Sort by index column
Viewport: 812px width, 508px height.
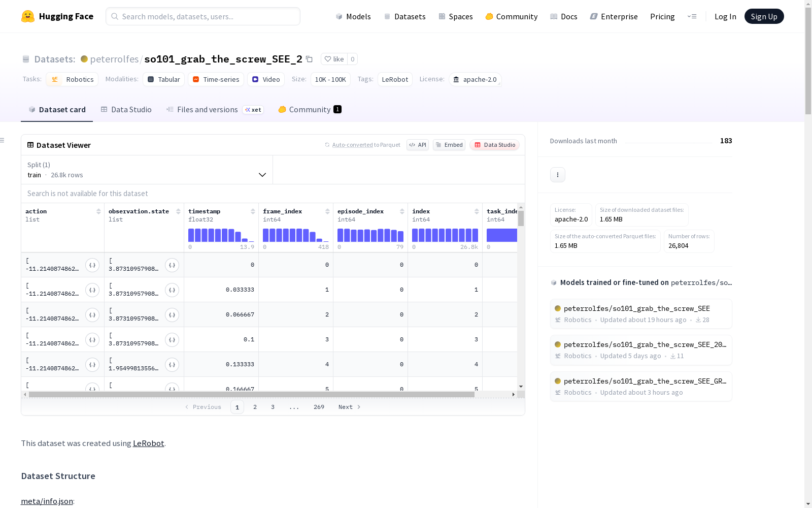[477, 211]
